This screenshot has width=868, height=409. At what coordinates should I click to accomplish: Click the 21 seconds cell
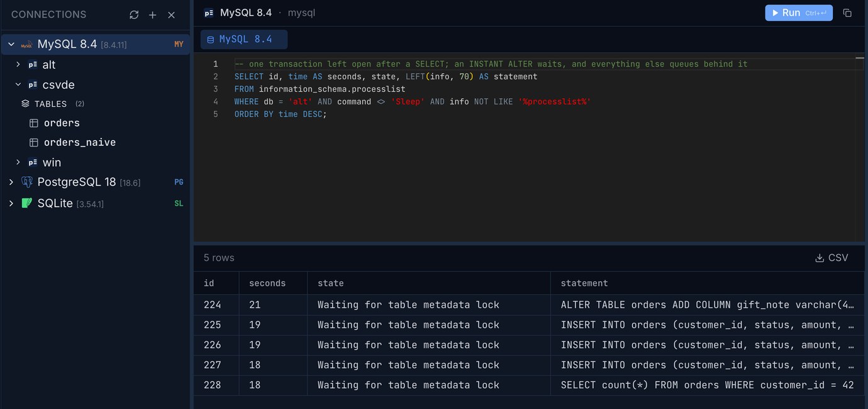(273, 305)
